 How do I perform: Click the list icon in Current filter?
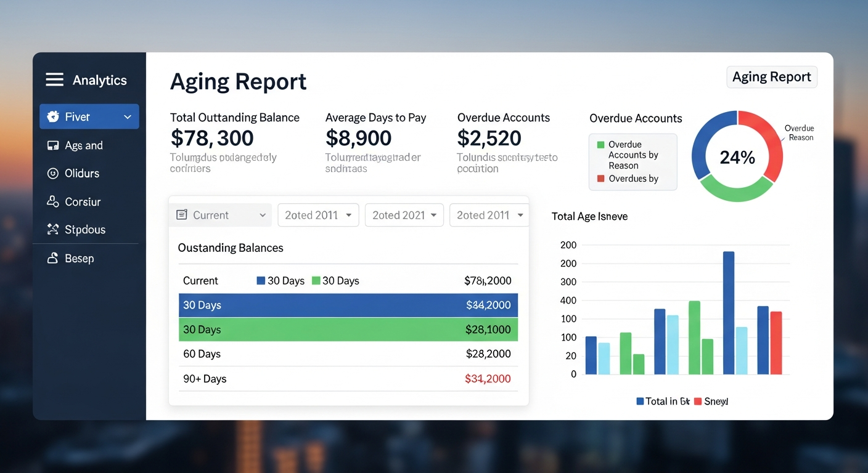[x=181, y=215]
